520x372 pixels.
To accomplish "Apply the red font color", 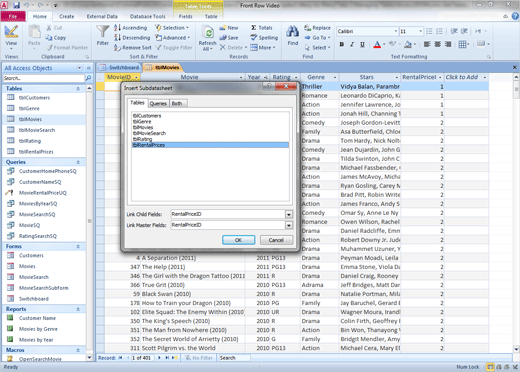I will point(377,44).
